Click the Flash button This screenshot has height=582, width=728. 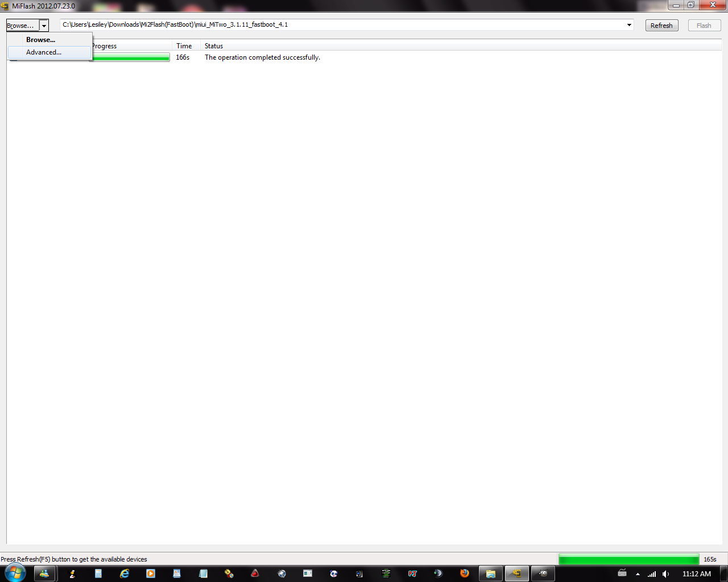(x=704, y=26)
